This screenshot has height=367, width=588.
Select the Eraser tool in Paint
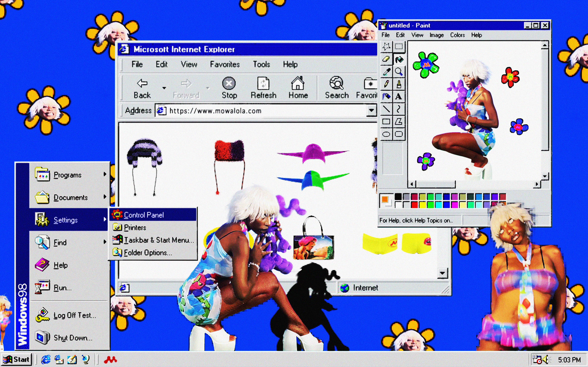point(386,59)
